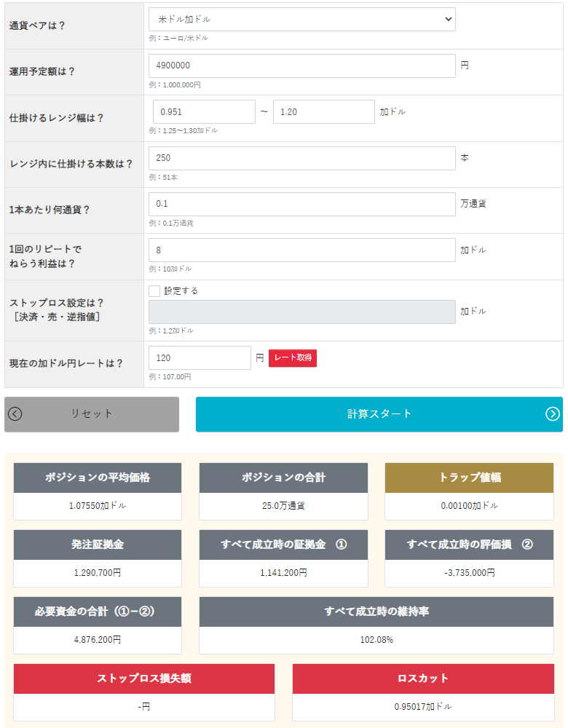Select the loss-cut value 0.95017加ドル
568x728 pixels.
click(423, 707)
